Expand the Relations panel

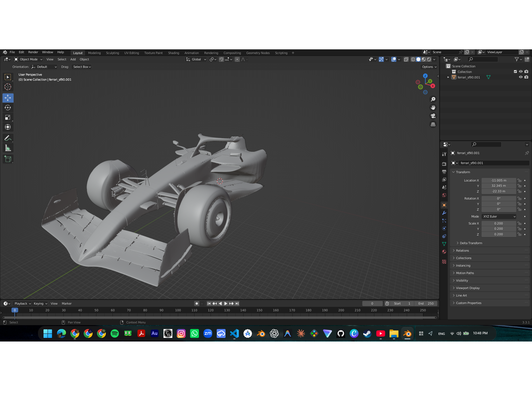[462, 251]
